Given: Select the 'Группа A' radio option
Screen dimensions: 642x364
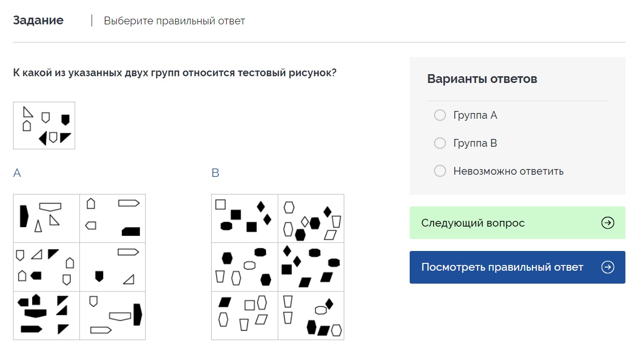Looking at the screenshot, I should [440, 115].
